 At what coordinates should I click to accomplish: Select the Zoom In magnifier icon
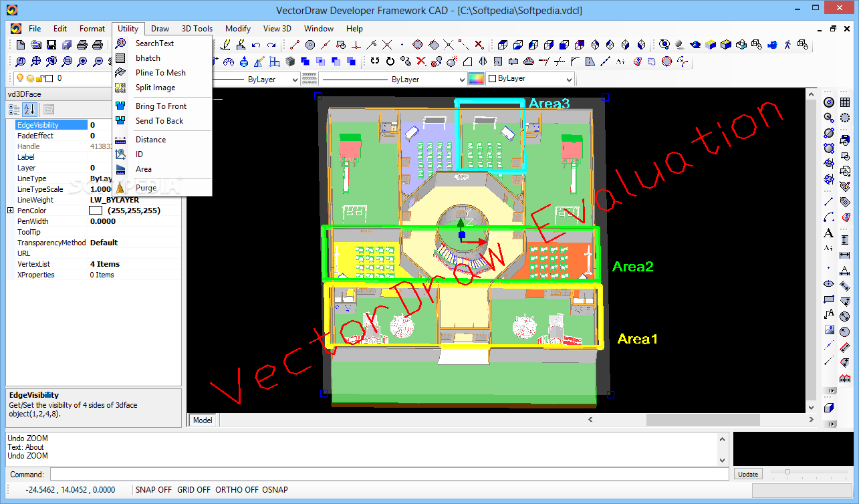[82, 61]
